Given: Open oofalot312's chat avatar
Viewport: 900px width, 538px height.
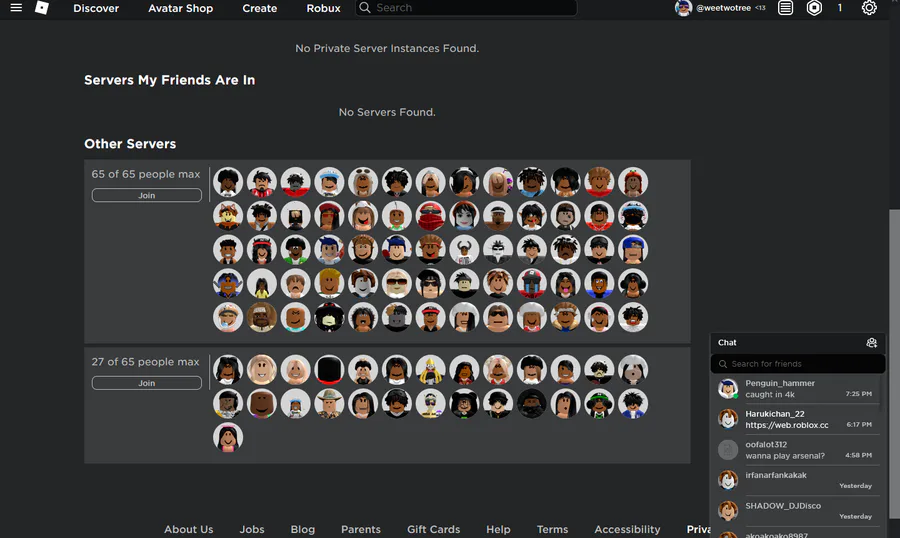Looking at the screenshot, I should coord(728,450).
